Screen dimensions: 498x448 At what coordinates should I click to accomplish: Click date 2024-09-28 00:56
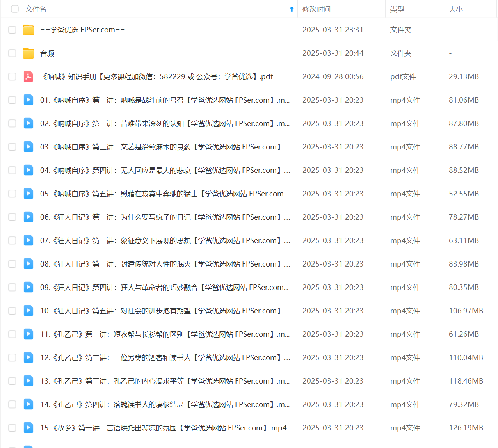coord(333,76)
